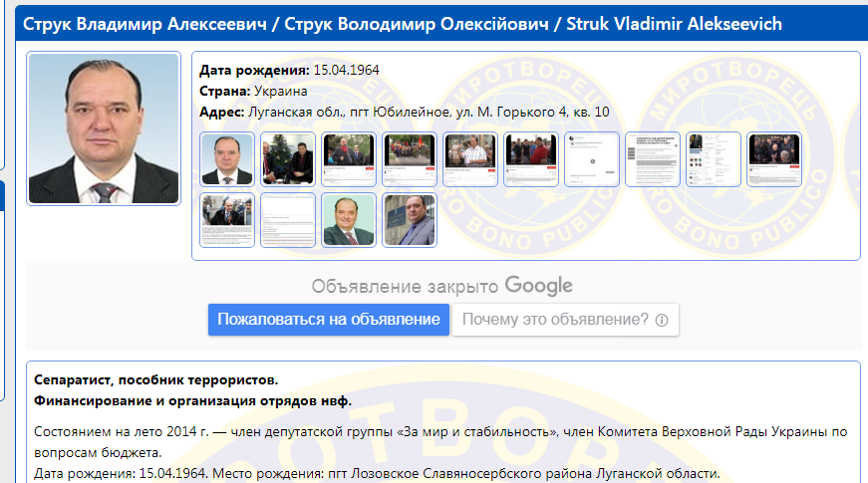Open last top-row thumbnail with dark crowd video
This screenshot has height=483, width=868.
pos(774,159)
